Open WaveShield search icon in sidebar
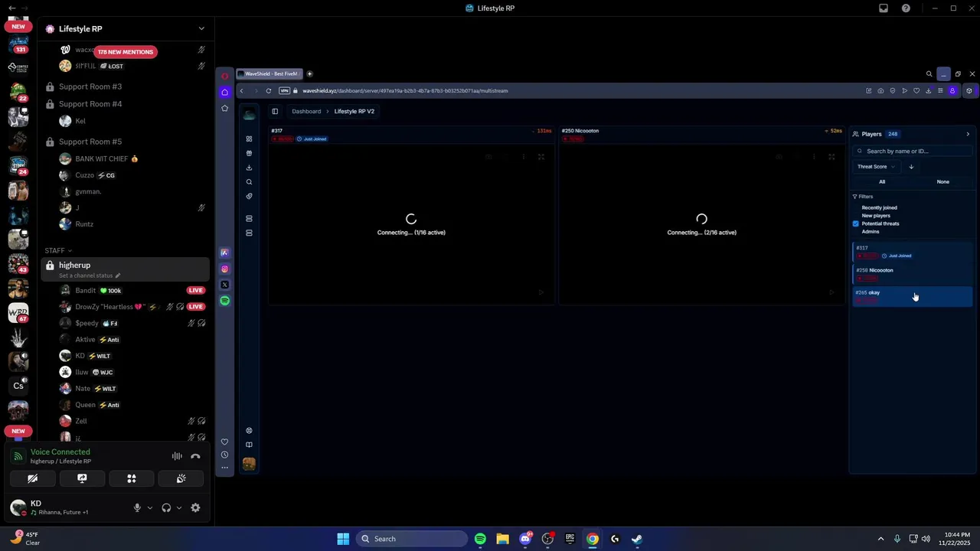The height and width of the screenshot is (551, 980). tap(249, 182)
